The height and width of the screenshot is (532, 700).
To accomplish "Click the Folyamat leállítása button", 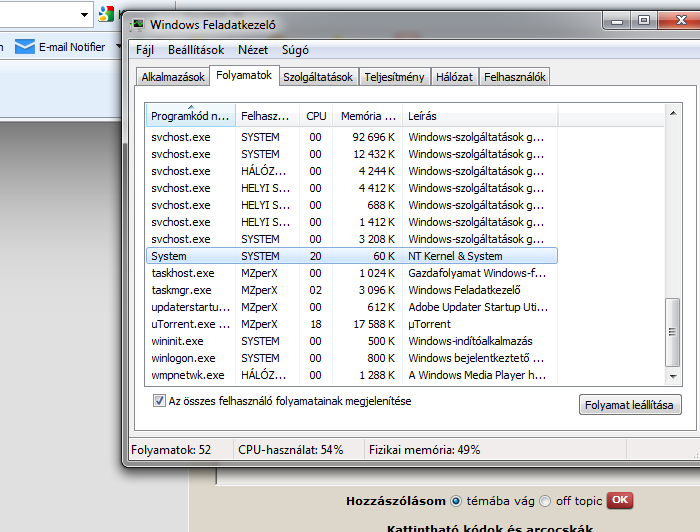I will point(630,405).
